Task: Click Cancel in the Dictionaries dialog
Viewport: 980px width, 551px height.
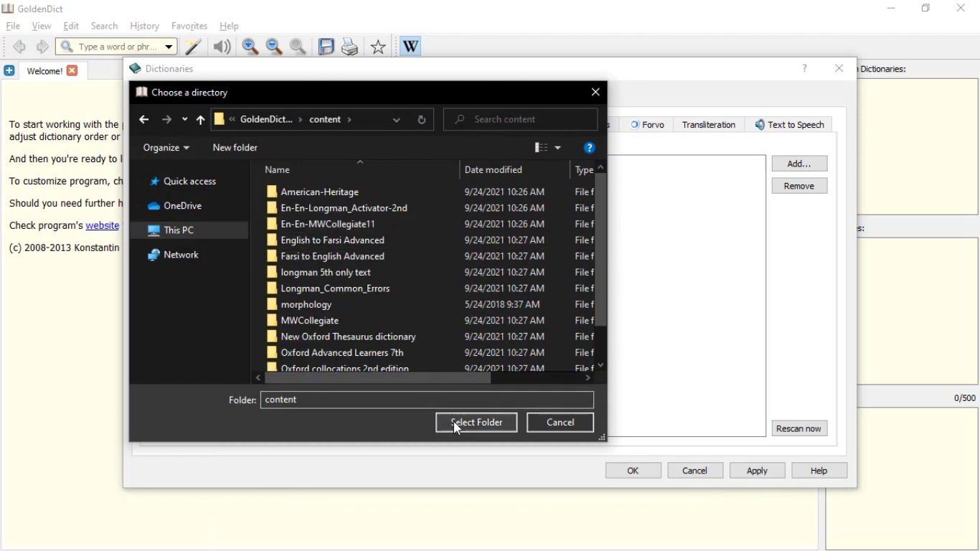Action: [695, 471]
